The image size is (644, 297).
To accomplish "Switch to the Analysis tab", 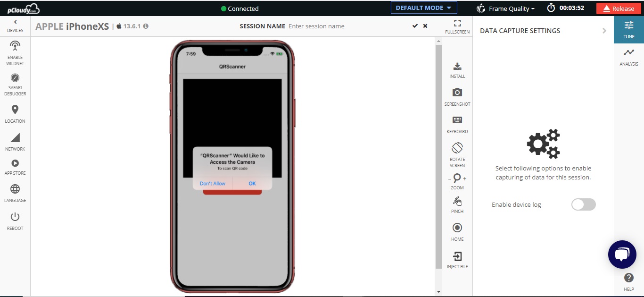I will (629, 57).
